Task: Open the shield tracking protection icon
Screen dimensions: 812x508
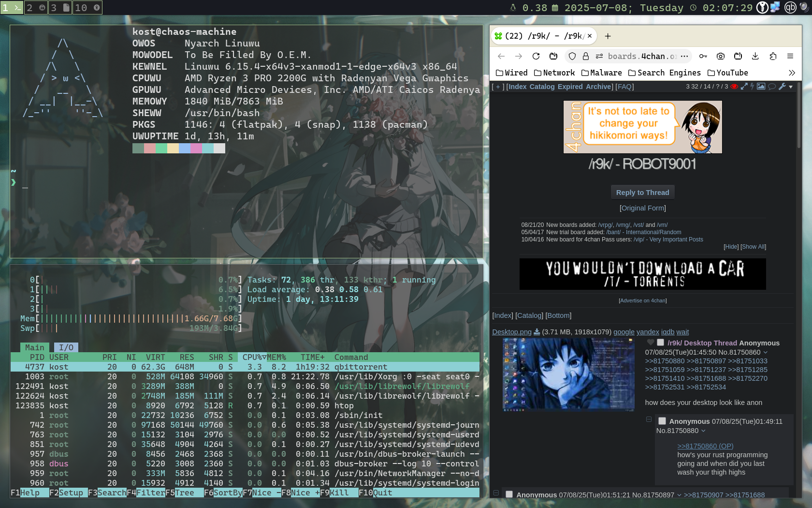Action: point(572,56)
